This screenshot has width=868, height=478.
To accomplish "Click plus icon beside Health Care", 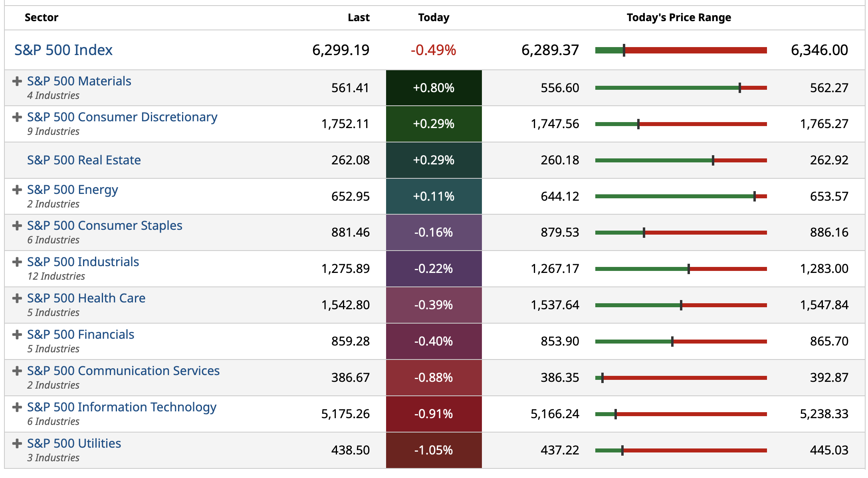I will 17,298.
